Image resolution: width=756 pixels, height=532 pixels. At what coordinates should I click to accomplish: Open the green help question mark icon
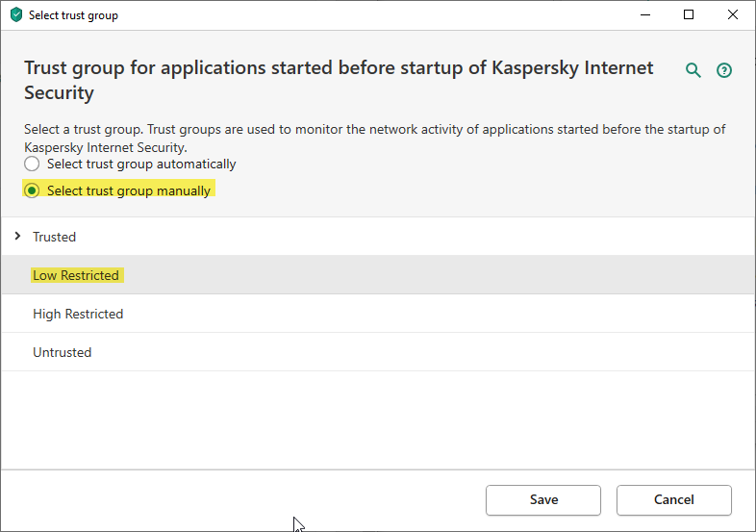pyautogui.click(x=724, y=70)
